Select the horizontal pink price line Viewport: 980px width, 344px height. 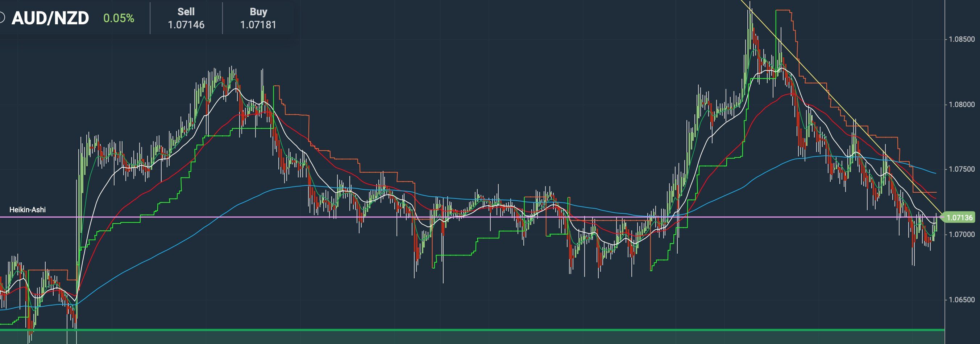pos(472,217)
